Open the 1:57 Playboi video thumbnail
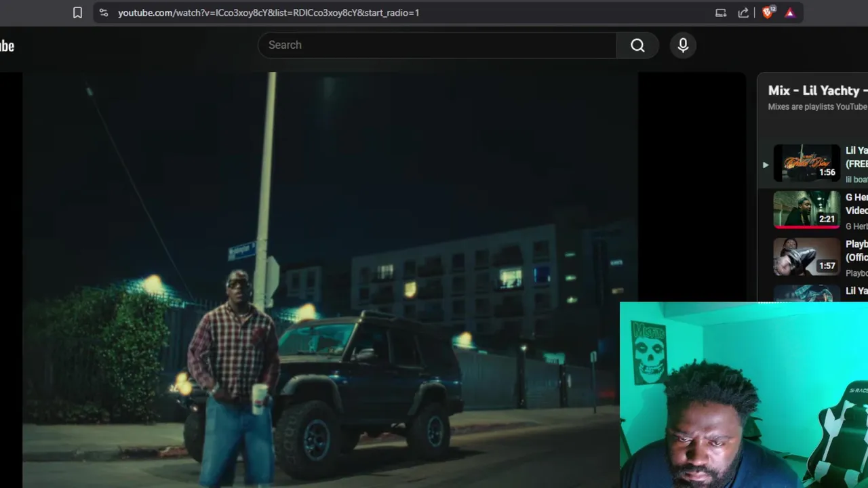 [806, 256]
